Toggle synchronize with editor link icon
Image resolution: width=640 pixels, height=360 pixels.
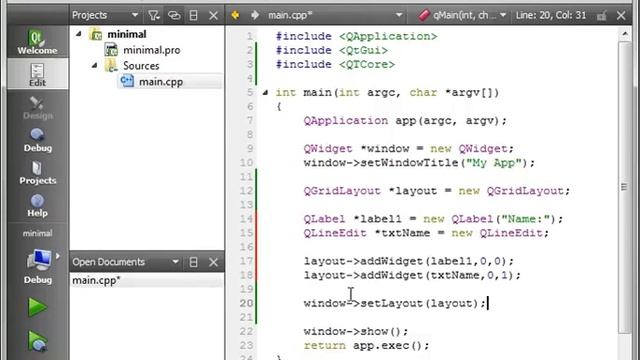pos(174,16)
